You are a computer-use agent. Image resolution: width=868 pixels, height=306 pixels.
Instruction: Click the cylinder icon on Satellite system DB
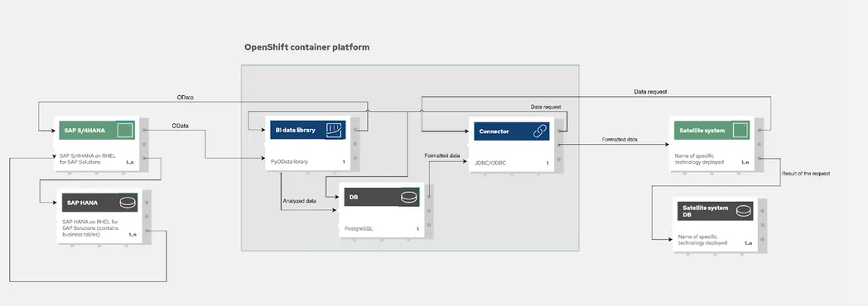[744, 211]
